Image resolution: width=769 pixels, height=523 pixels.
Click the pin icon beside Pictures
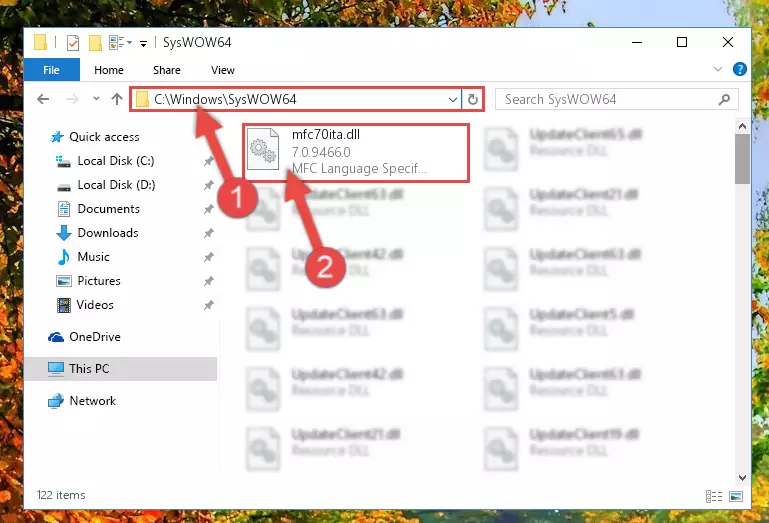[x=208, y=281]
